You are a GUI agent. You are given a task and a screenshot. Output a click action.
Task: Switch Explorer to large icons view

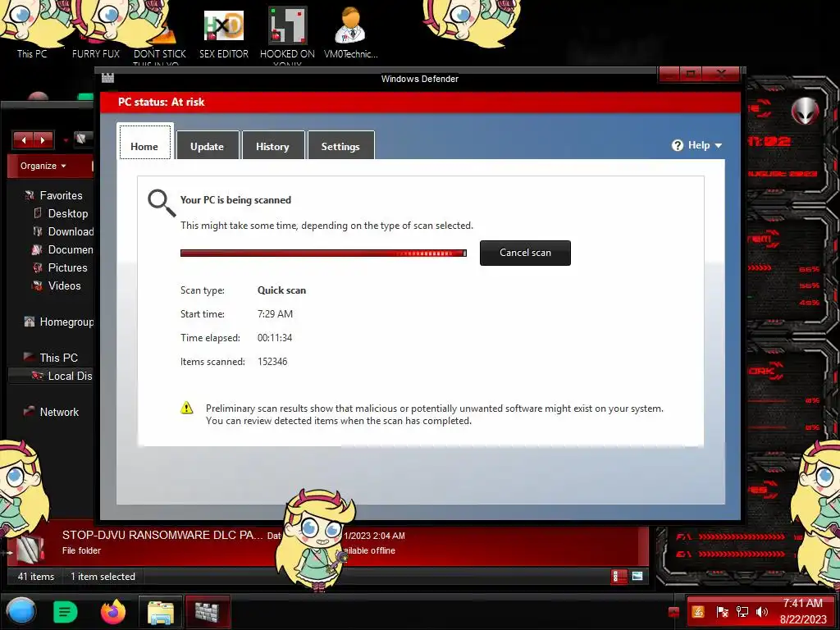637,576
